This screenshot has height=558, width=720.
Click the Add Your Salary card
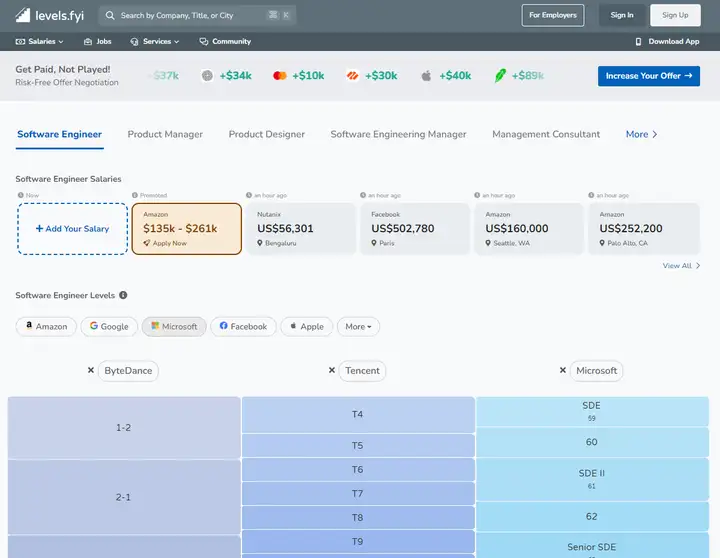click(x=73, y=229)
